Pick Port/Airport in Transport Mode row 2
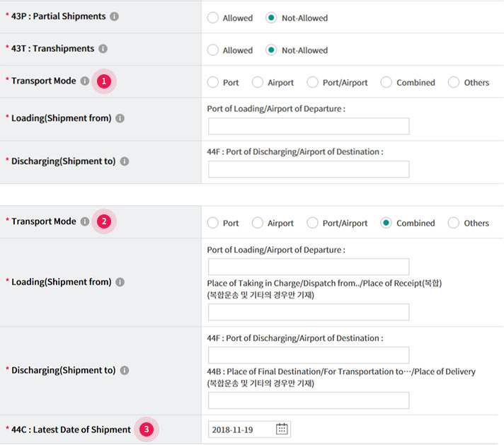Screen dimensions: 504x445 point(312,223)
